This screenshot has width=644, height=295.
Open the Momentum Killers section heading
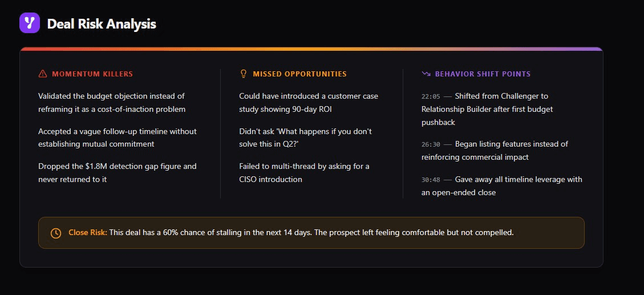click(x=92, y=74)
